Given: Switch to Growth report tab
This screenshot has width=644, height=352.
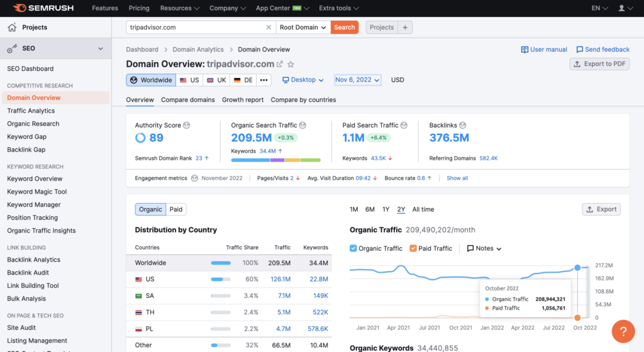Looking at the screenshot, I should [x=243, y=100].
